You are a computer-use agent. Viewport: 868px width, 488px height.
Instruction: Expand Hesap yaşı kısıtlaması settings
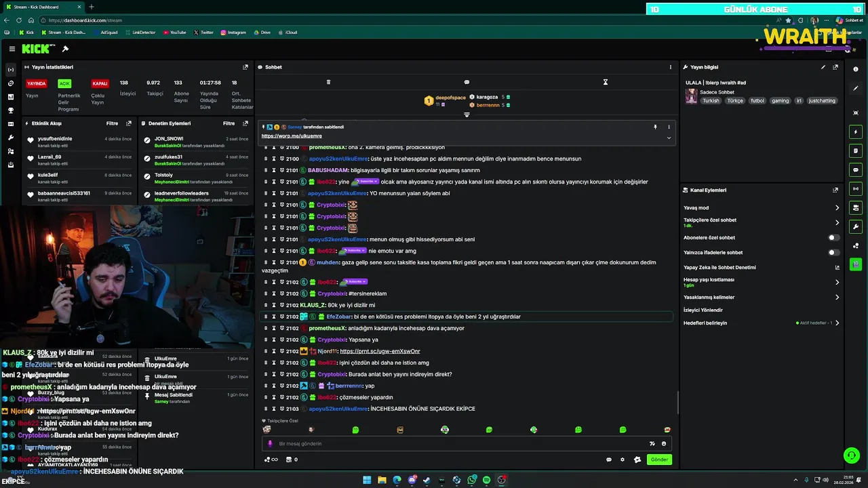[x=837, y=282]
